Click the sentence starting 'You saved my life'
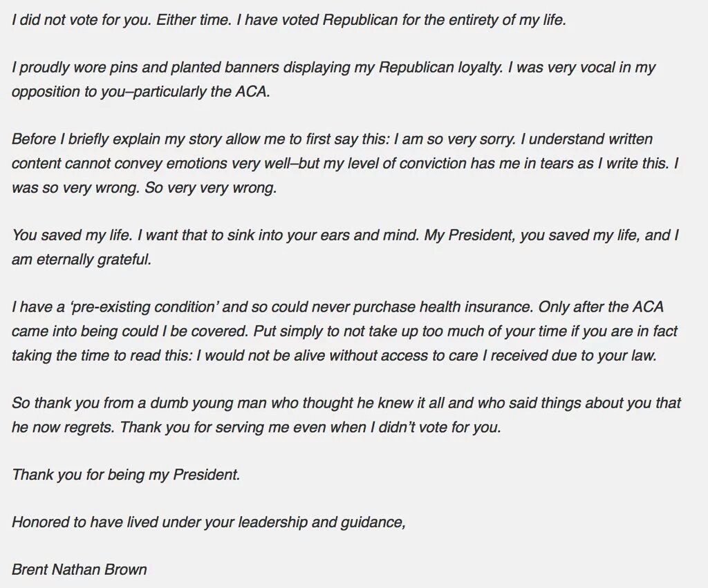708x588 pixels. pyautogui.click(x=72, y=235)
